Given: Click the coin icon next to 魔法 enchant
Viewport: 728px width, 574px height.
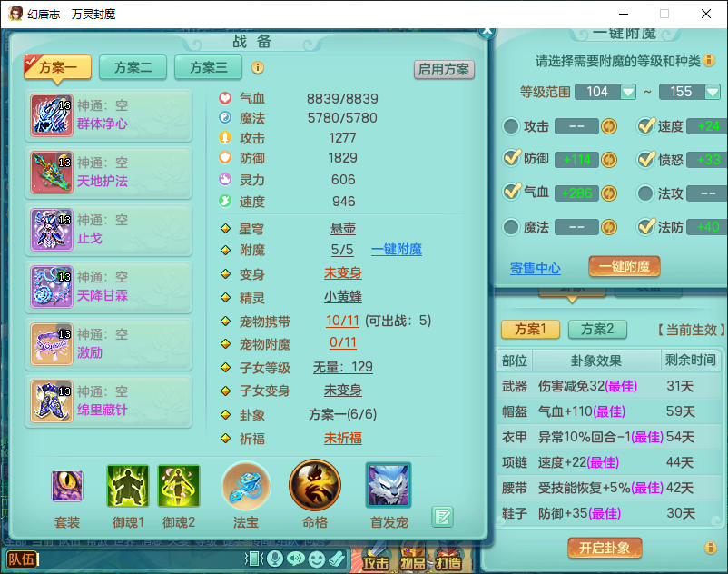Looking at the screenshot, I should [x=609, y=227].
